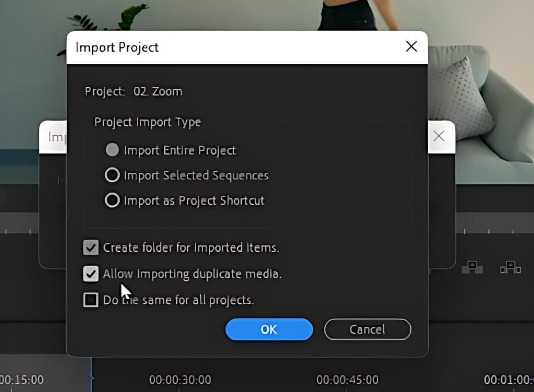Click the 00:00:15:00 timecode on the ruler
The width and height of the screenshot is (534, 392).
[22, 379]
